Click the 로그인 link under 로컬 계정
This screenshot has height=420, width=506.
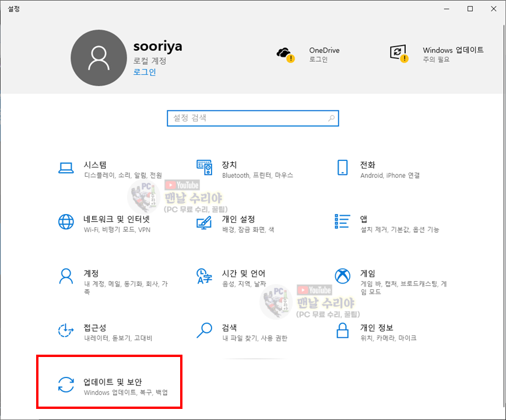click(x=145, y=72)
